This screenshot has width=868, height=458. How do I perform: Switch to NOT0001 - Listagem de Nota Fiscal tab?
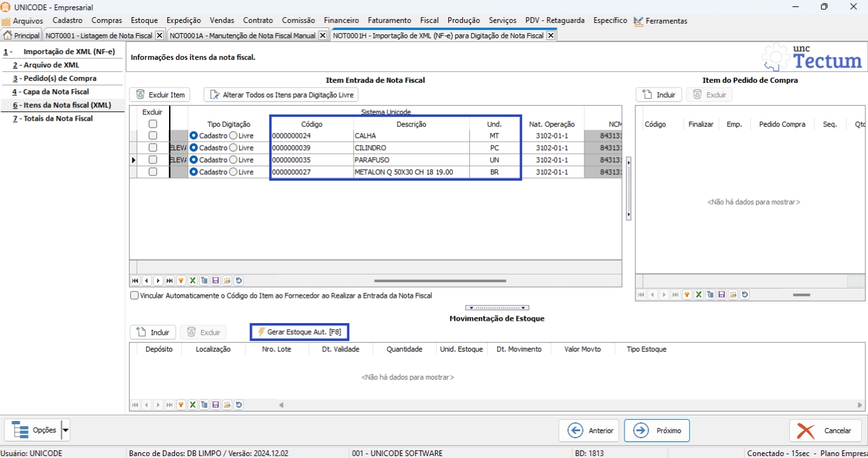(x=99, y=36)
